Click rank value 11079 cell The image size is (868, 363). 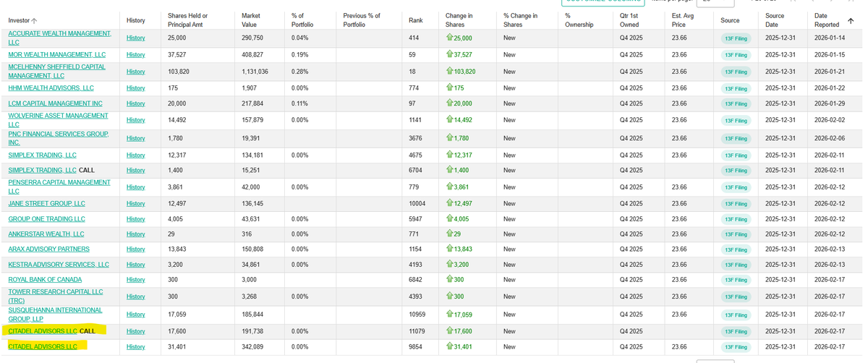pyautogui.click(x=417, y=330)
